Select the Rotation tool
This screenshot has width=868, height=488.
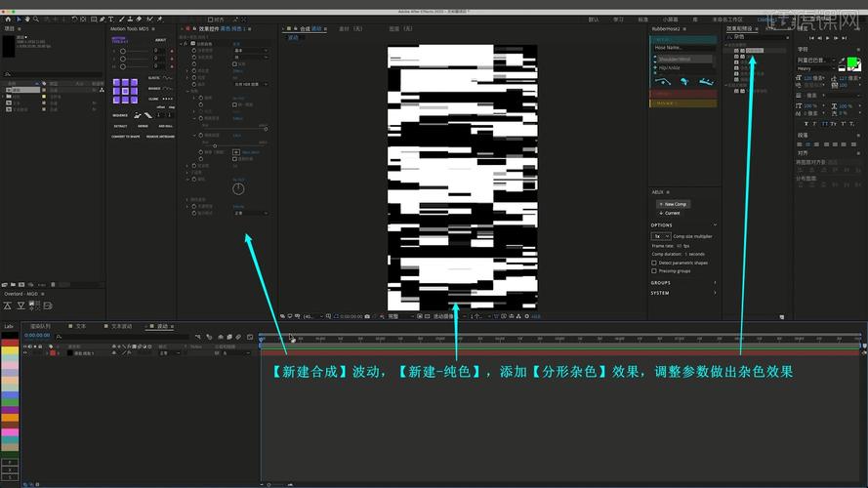click(74, 20)
